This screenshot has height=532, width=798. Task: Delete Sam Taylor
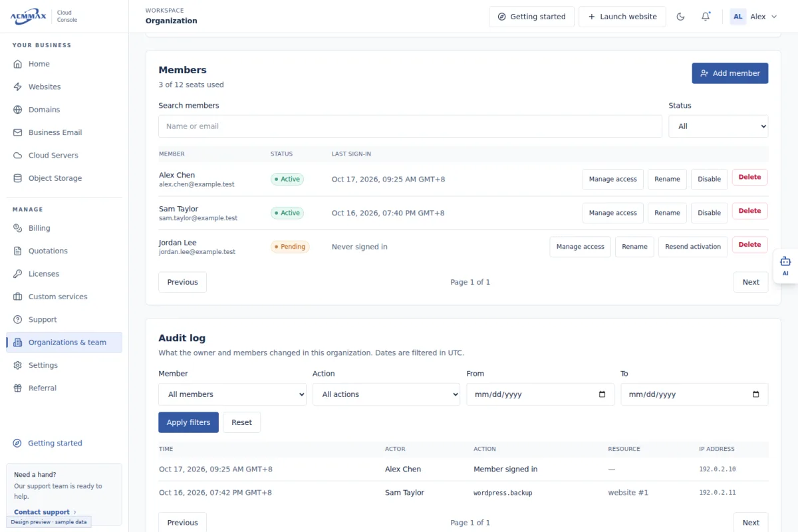tap(750, 211)
